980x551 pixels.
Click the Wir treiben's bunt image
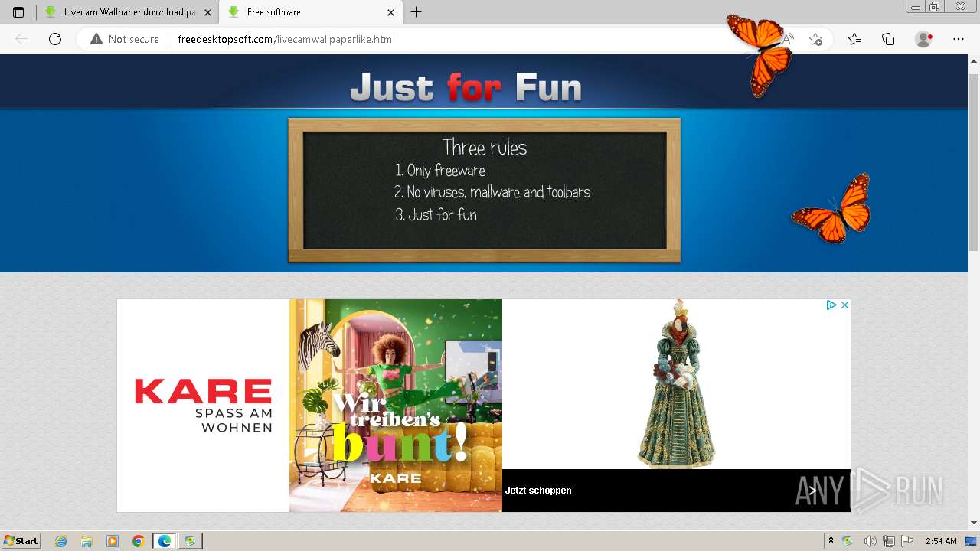pyautogui.click(x=396, y=406)
